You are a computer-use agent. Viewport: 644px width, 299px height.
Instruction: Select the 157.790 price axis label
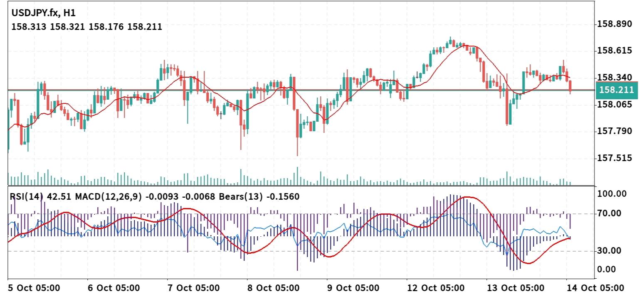(614, 131)
